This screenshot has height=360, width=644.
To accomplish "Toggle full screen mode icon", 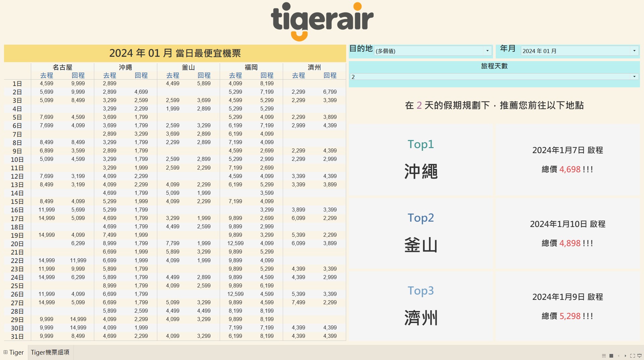I will click(x=632, y=356).
